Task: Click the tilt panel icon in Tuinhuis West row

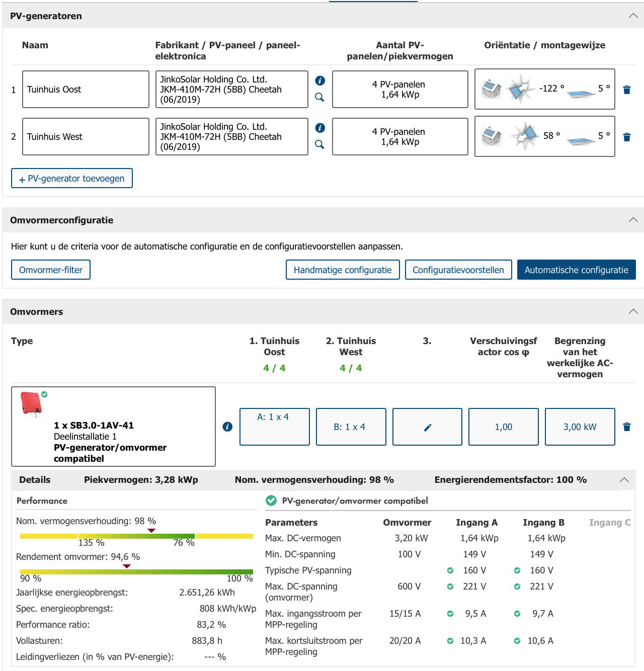Action: click(x=581, y=140)
